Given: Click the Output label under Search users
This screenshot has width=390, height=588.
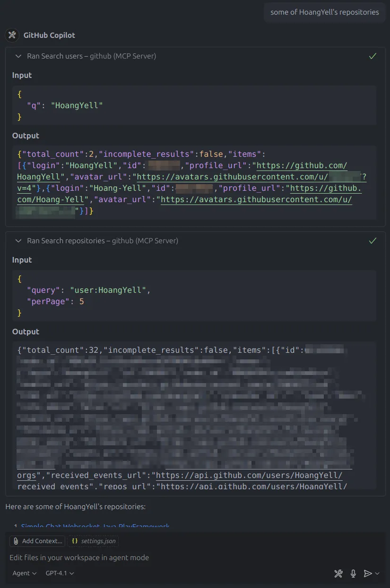Looking at the screenshot, I should (26, 136).
